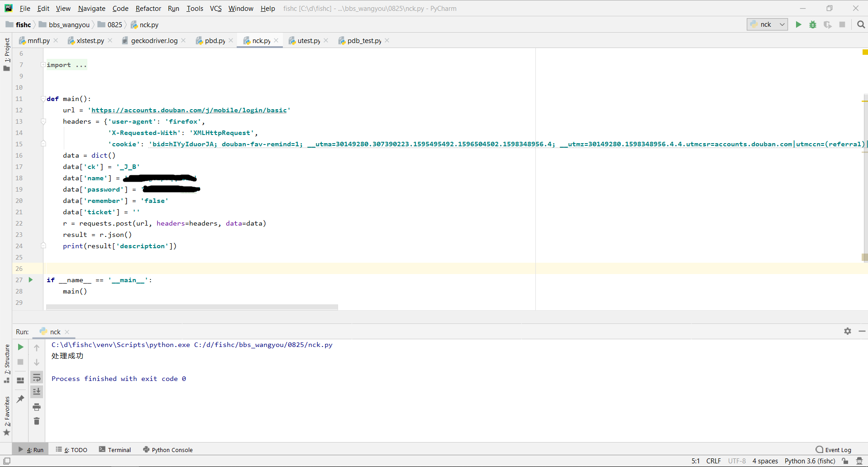Click the 4: Run tool window button
Image resolution: width=868 pixels, height=467 pixels.
31,450
